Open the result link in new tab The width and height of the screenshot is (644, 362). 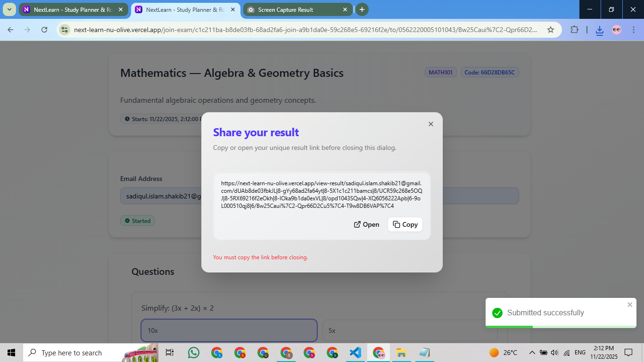(366, 224)
